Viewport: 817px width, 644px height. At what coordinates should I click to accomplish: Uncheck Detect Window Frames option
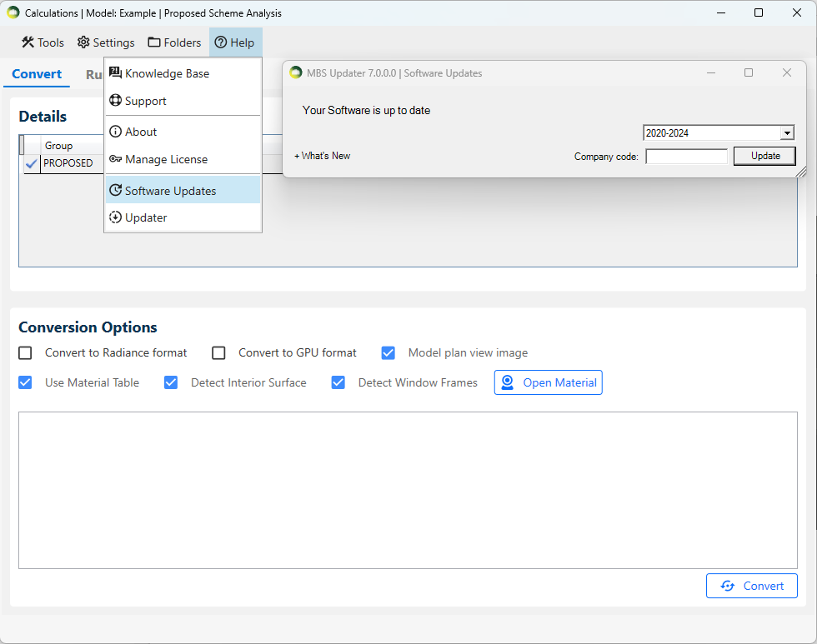(x=338, y=382)
